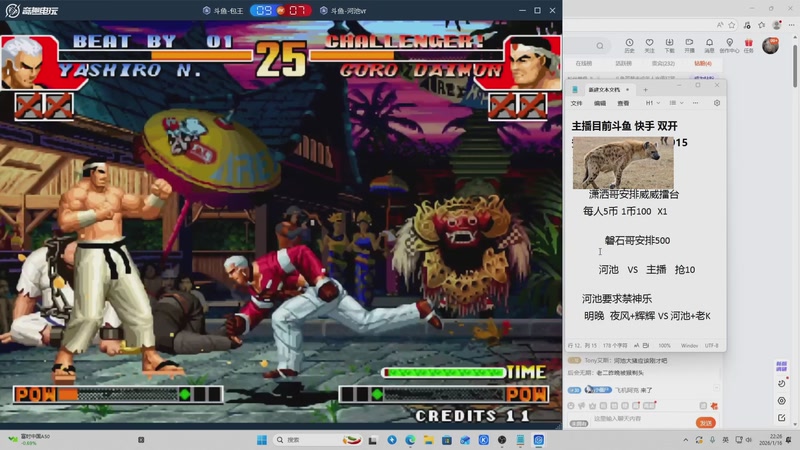Select the 新建文本文档 Notepad tab
Image resolution: width=800 pixels, height=450 pixels.
(604, 90)
